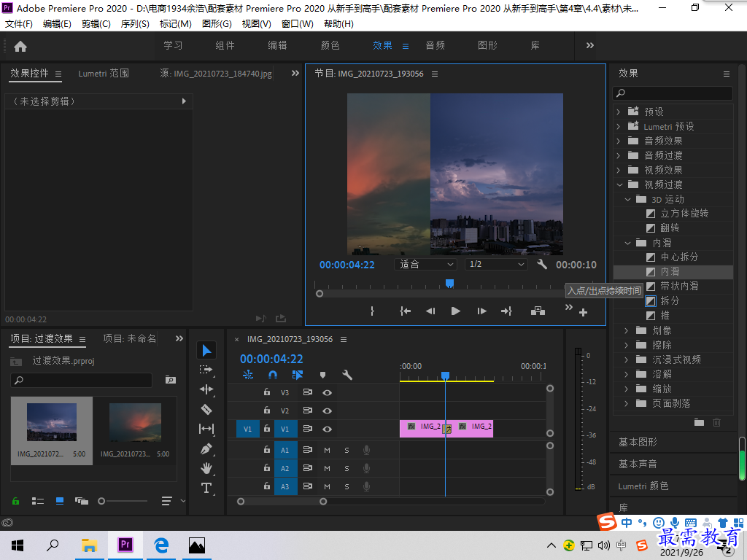Open the 剪辑(C) menu
The height and width of the screenshot is (560, 747).
(96, 24)
